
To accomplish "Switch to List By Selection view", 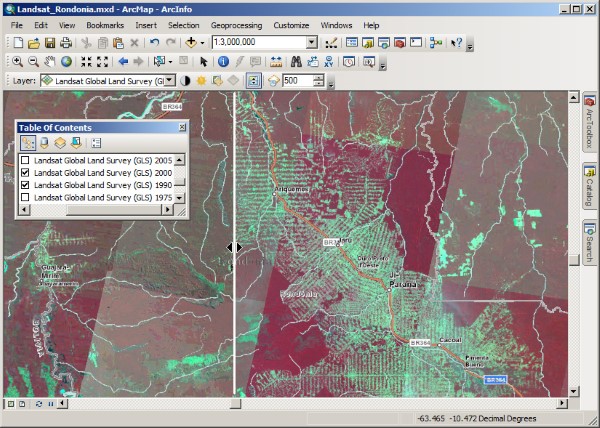I will (x=76, y=143).
